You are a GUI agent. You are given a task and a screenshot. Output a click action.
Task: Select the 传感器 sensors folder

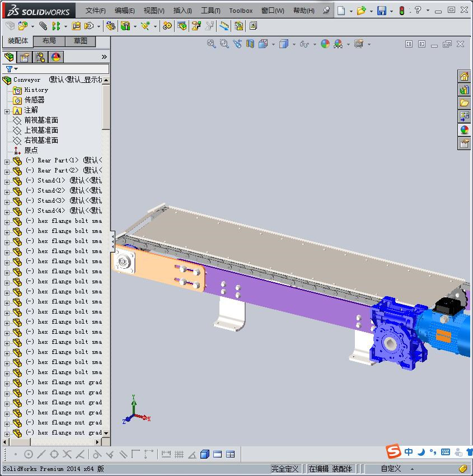coord(34,100)
